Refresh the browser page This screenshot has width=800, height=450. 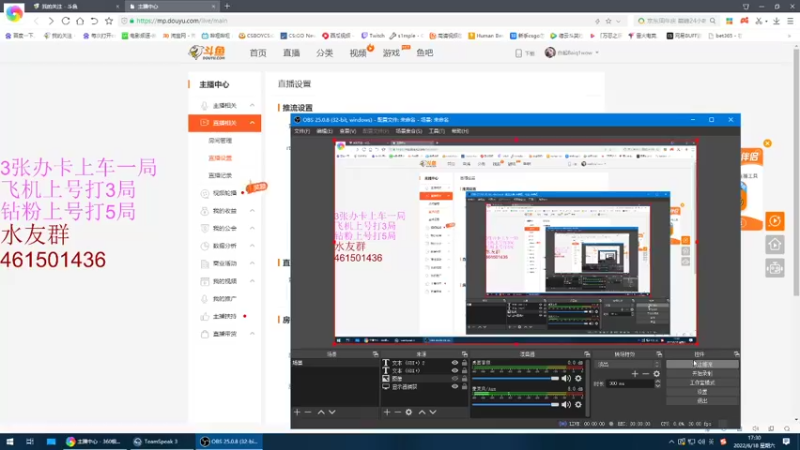coord(66,21)
